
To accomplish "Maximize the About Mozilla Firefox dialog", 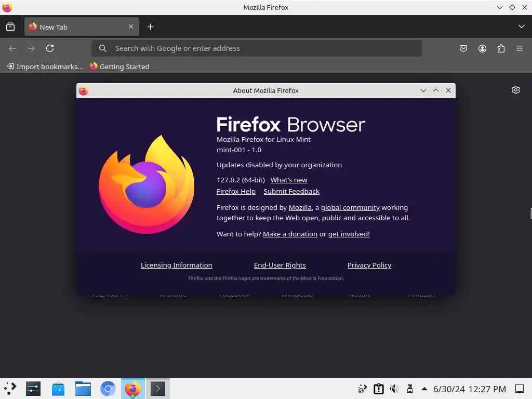I will (x=436, y=90).
